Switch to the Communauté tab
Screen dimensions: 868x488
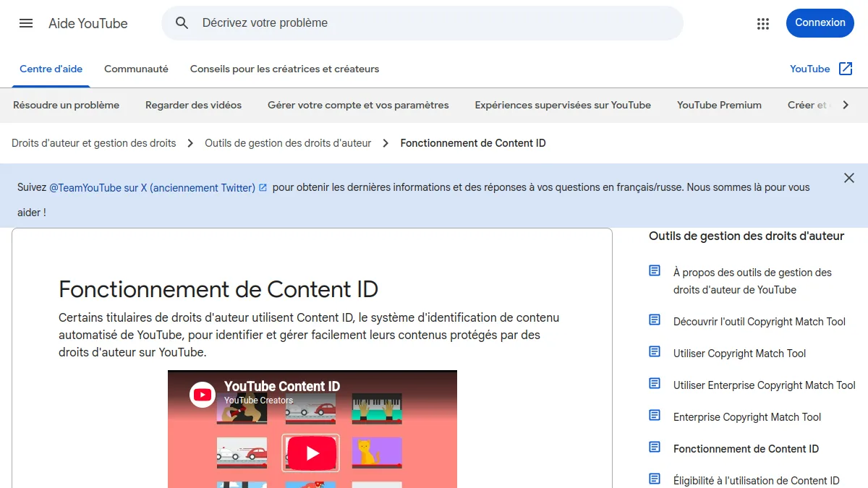(136, 69)
